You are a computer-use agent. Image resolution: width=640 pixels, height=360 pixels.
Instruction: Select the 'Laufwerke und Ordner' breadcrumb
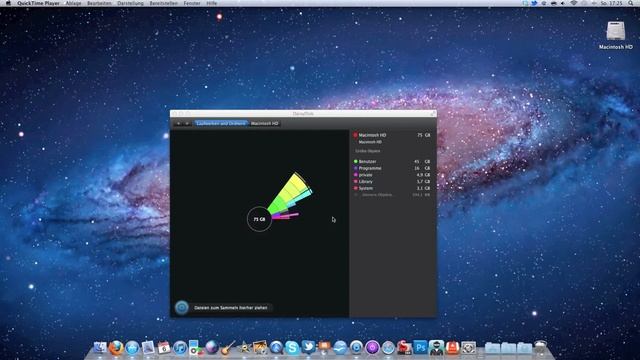pos(221,123)
